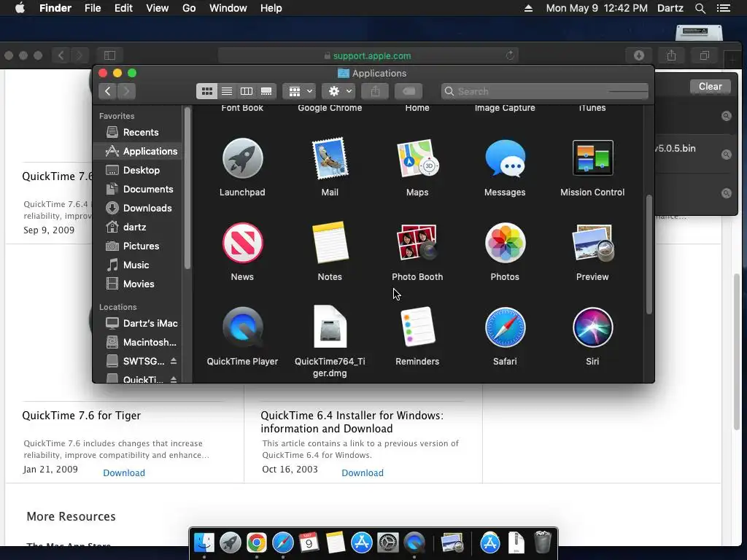
Task: Select Recents in Finder sidebar
Action: [x=138, y=133]
